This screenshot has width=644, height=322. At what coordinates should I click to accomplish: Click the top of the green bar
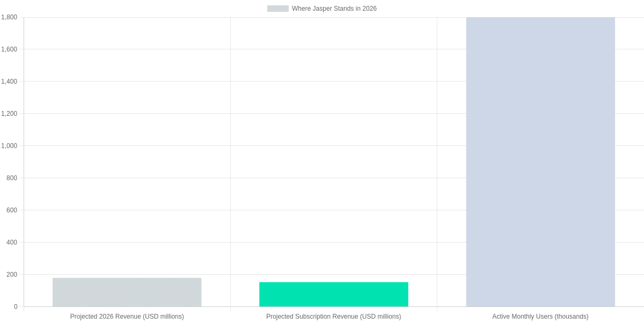coord(334,282)
